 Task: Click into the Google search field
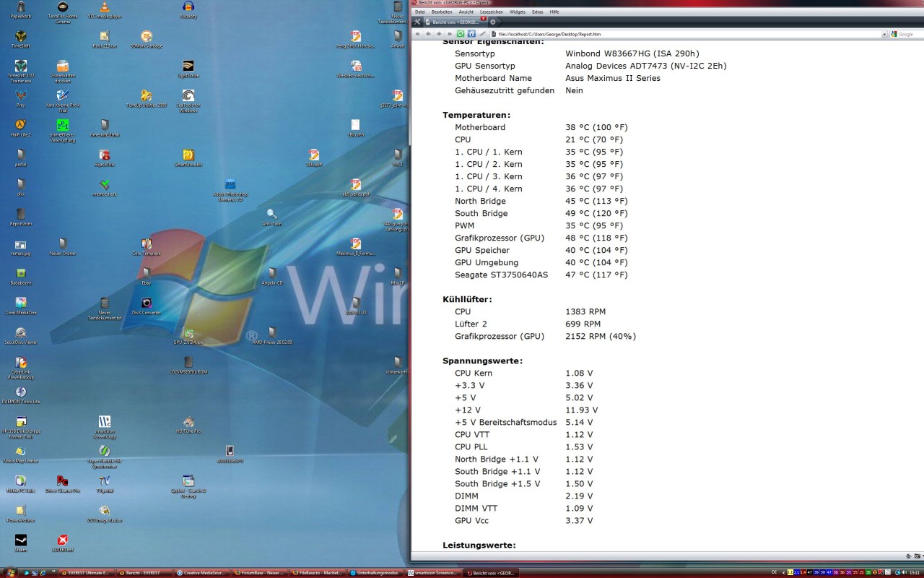coord(908,34)
